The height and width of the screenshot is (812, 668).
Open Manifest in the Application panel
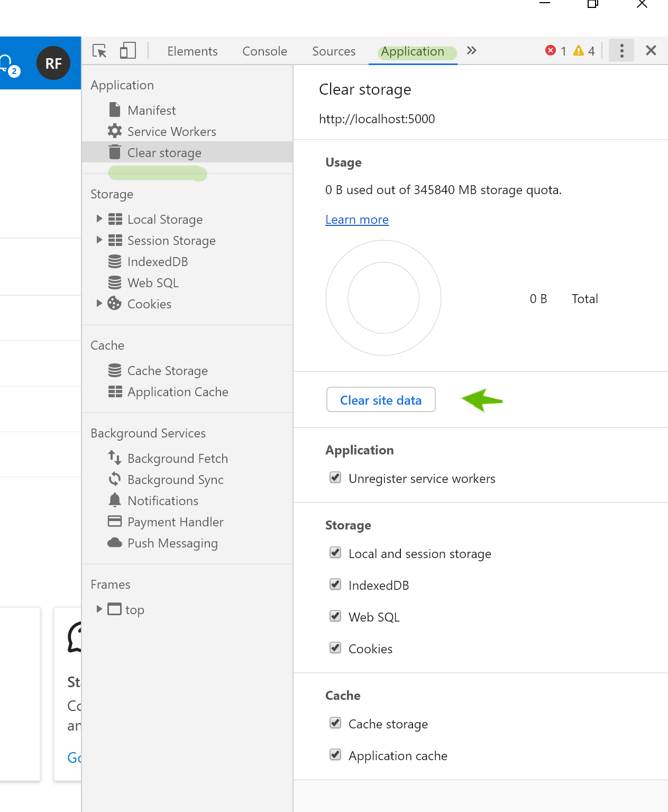point(151,110)
